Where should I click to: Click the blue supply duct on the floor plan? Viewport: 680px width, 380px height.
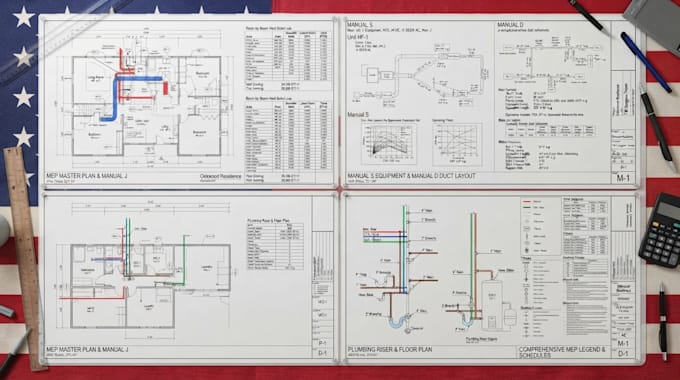116,98
